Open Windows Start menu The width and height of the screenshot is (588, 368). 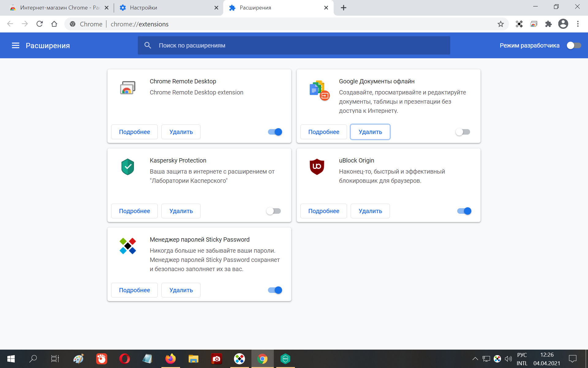[x=11, y=359]
